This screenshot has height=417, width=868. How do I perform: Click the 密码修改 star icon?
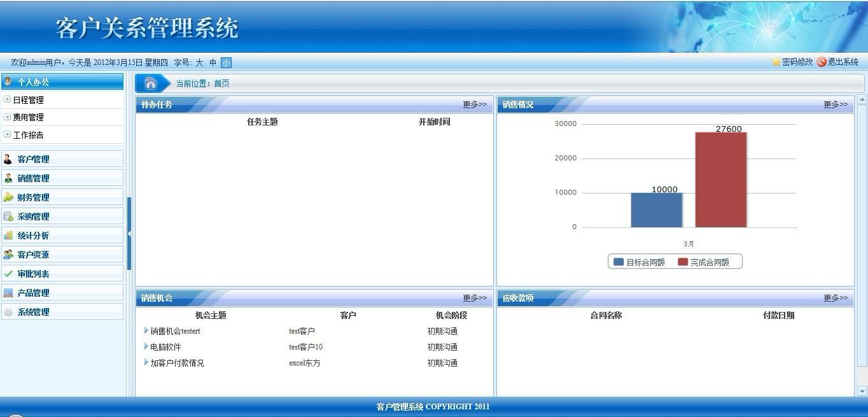point(776,62)
